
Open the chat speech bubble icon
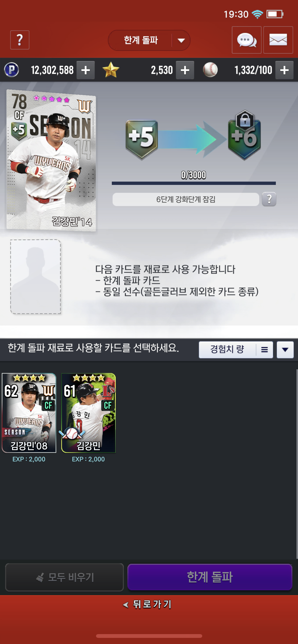pos(247,40)
